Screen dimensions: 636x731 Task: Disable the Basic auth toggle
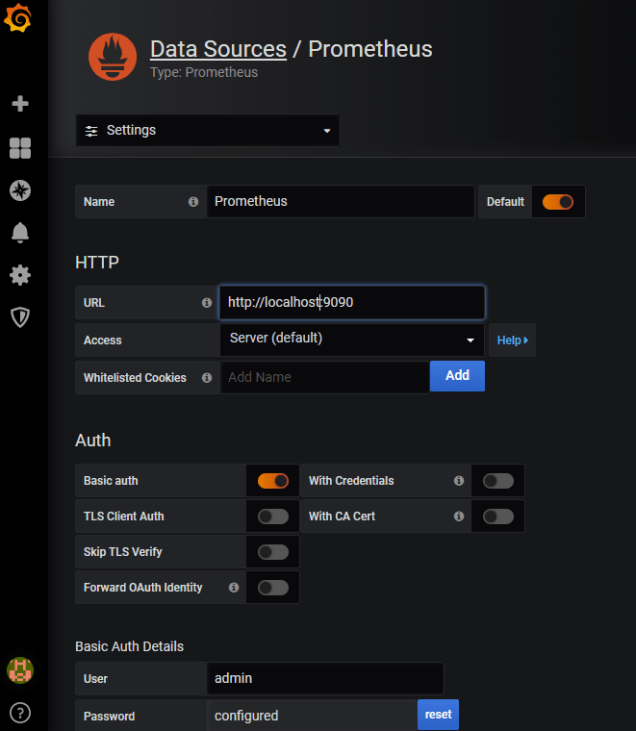[273, 481]
